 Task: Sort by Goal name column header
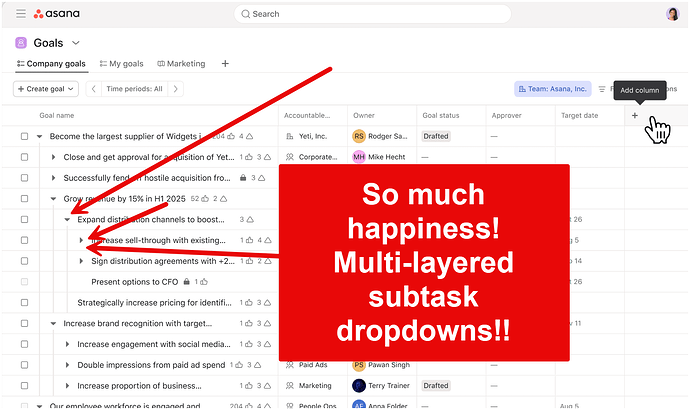pyautogui.click(x=57, y=115)
